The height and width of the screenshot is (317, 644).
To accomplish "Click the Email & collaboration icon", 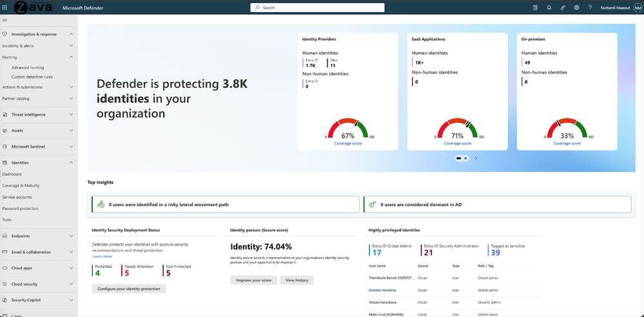I will click(x=5, y=252).
